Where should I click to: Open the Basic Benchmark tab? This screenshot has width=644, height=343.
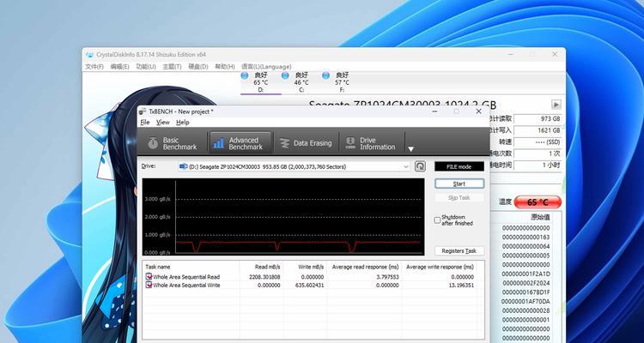tap(173, 143)
